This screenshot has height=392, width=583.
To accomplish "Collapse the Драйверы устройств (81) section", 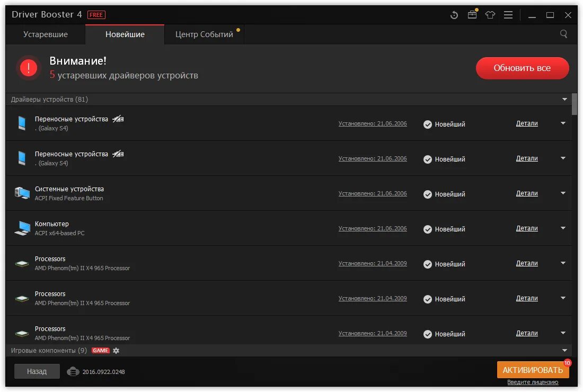I will (565, 99).
